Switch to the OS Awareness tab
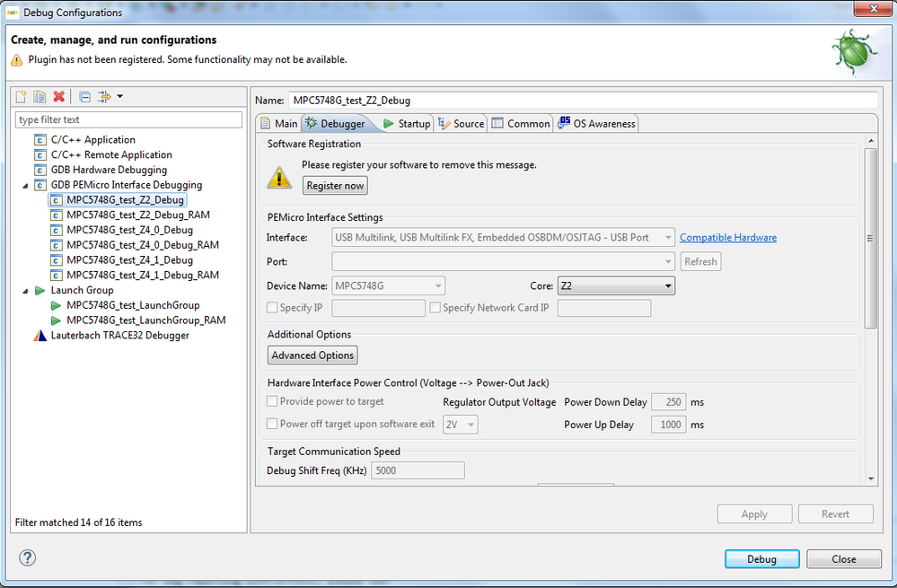This screenshot has height=588, width=897. point(597,124)
